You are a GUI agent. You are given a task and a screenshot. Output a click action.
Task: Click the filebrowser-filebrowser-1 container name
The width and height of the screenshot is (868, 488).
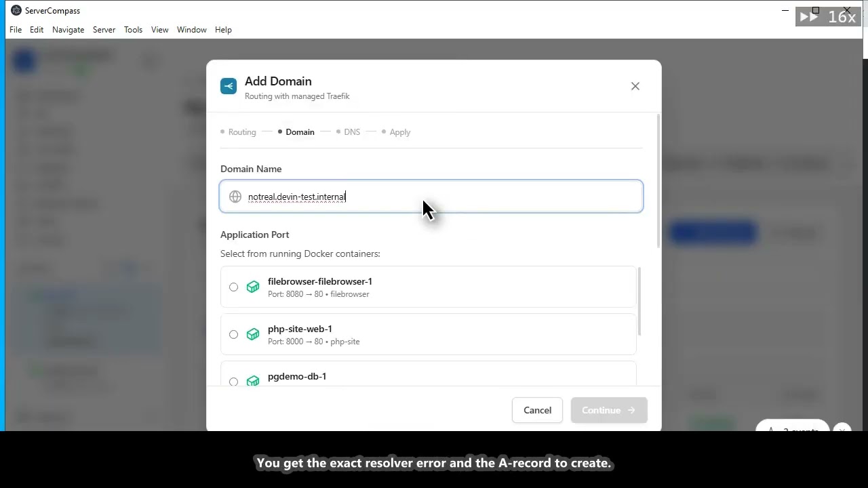320,281
